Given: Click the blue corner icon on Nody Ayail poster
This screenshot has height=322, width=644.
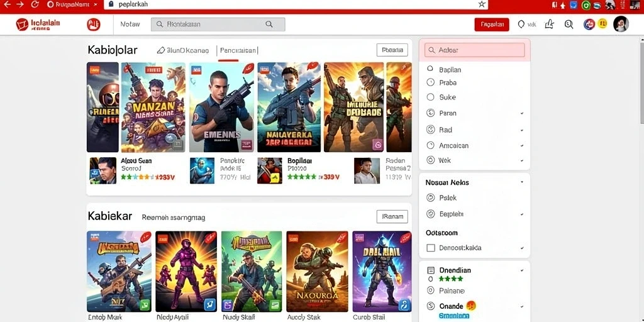Looking at the screenshot, I should point(210,304).
